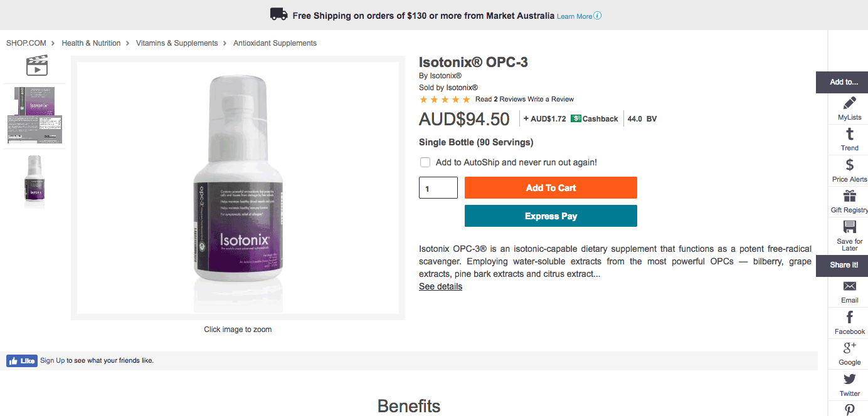Go to Vitamins & Supplements breadcrumb
The width and height of the screenshot is (868, 416).
point(177,43)
